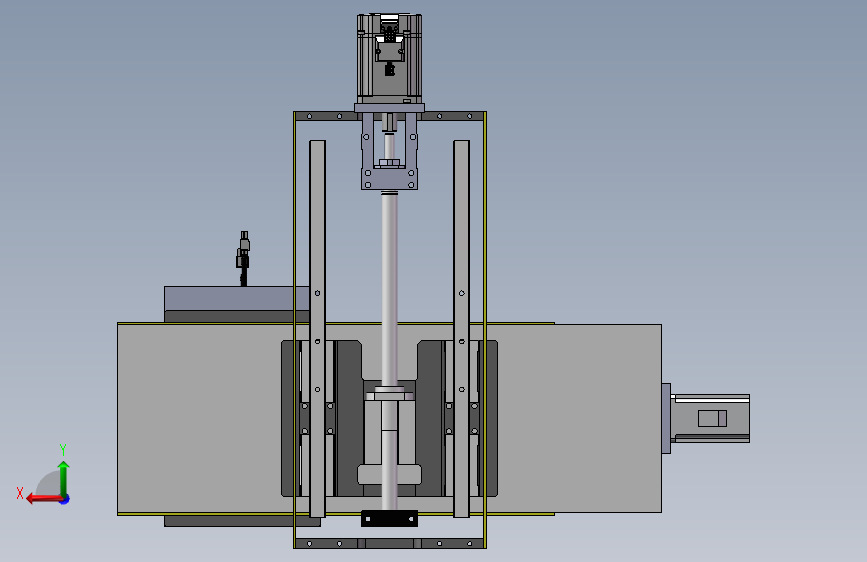Select the black bracket at screw bottom
The width and height of the screenshot is (867, 562).
click(389, 519)
